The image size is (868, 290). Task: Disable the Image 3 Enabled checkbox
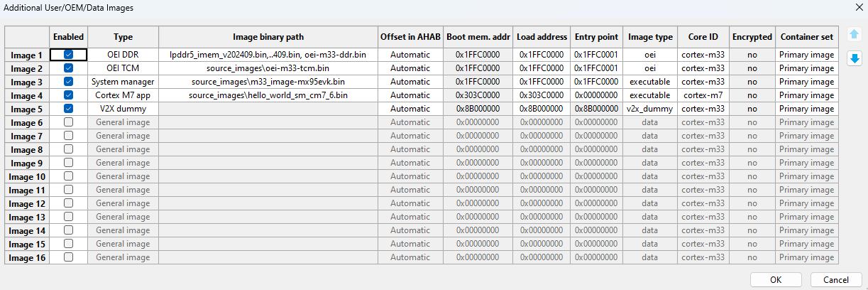pyautogui.click(x=68, y=82)
